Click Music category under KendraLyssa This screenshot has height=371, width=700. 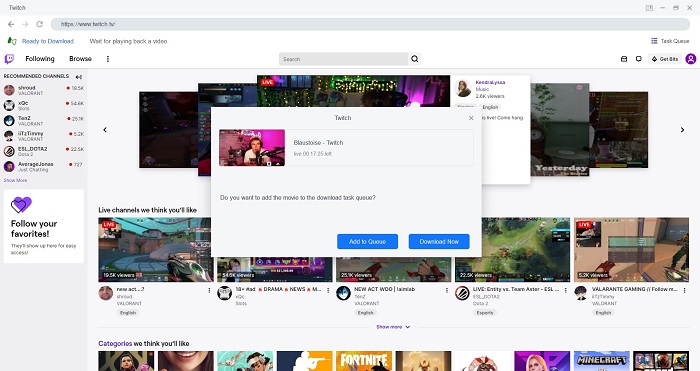(482, 89)
